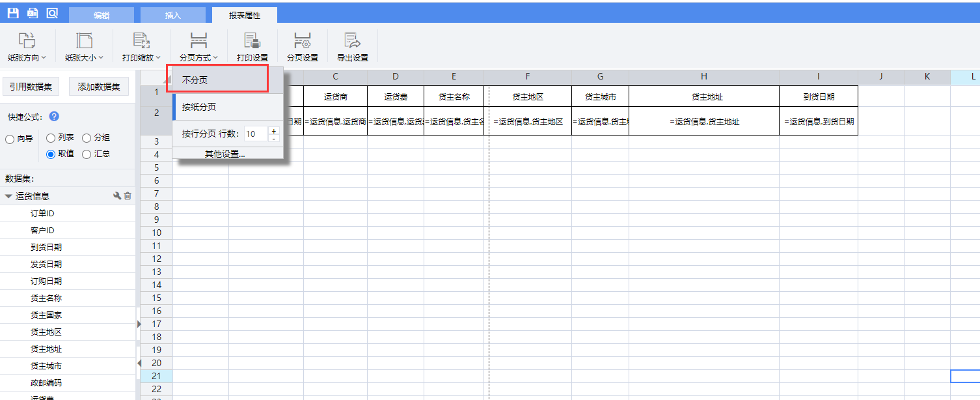Select the 列表 radio button

(x=51, y=137)
